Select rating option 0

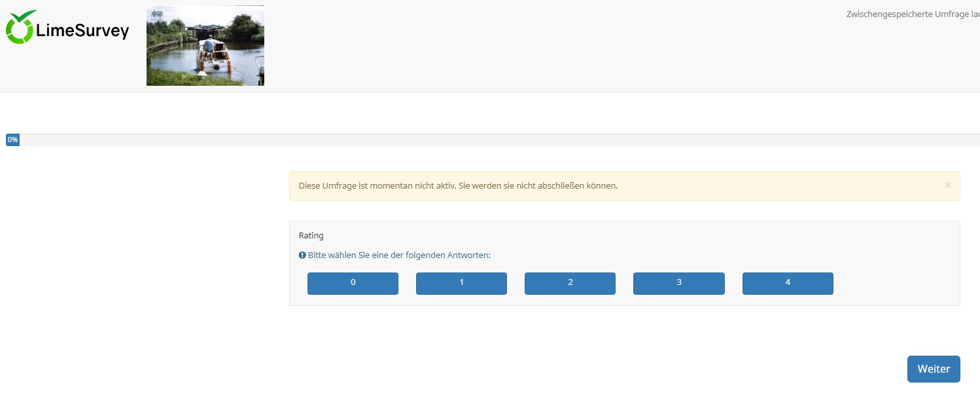[353, 283]
